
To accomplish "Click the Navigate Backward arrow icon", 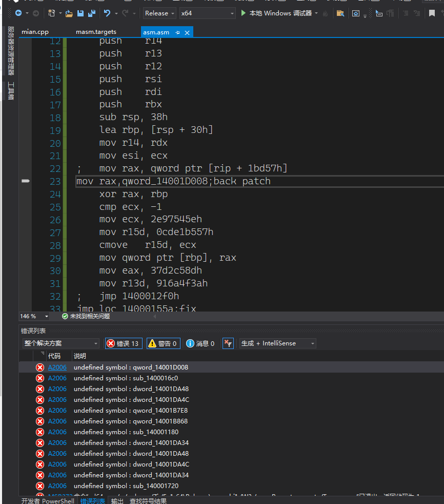I will coord(18,13).
